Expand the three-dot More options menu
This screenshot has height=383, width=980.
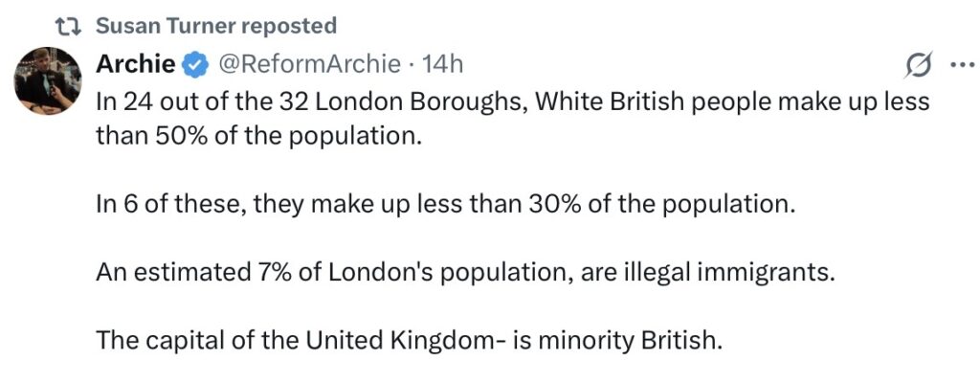(x=959, y=65)
